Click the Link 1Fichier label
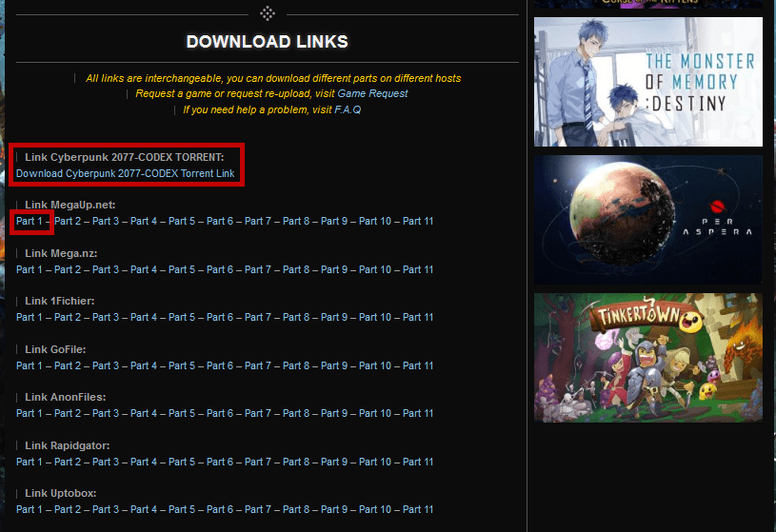Screen dimensions: 776x532 click(x=59, y=301)
